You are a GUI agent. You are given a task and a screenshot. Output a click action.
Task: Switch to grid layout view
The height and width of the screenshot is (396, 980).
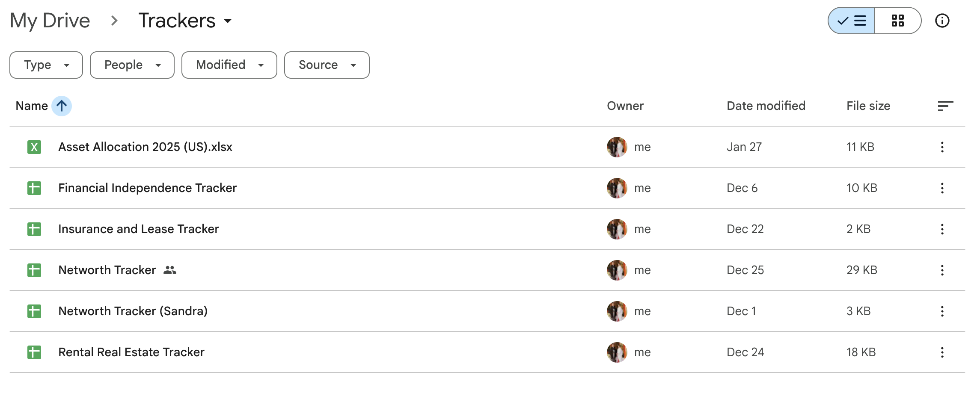point(897,21)
